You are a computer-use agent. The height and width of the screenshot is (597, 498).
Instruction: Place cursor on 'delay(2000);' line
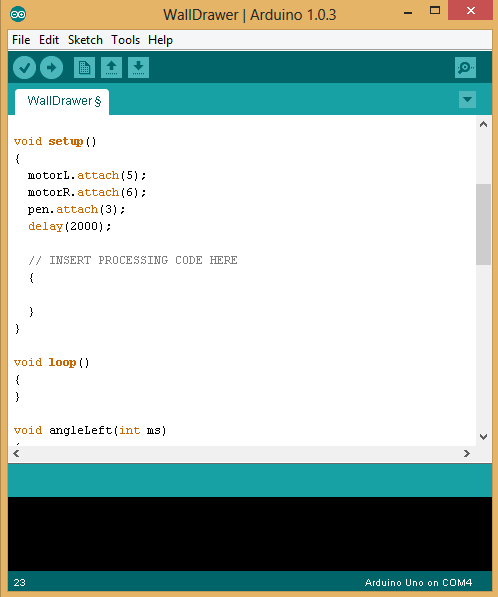[69, 227]
